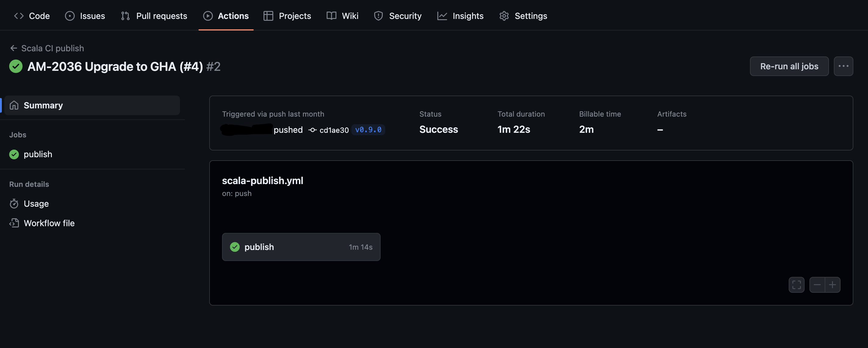Click the Settings gear icon
This screenshot has height=348, width=868.
(x=504, y=16)
